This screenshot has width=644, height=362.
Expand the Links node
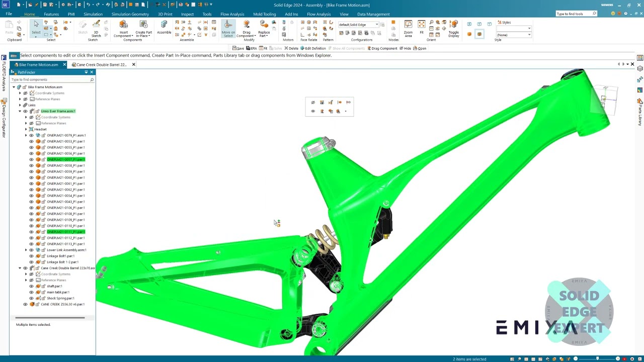coord(20,105)
